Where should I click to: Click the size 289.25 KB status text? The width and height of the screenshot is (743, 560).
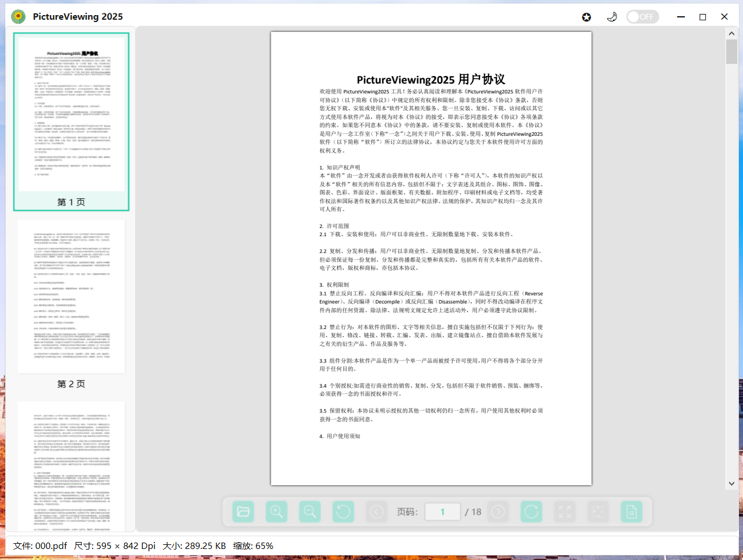(x=194, y=545)
